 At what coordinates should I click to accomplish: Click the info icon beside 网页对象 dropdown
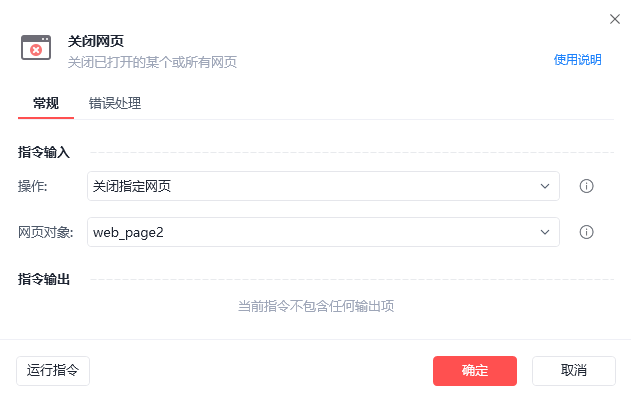[586, 232]
